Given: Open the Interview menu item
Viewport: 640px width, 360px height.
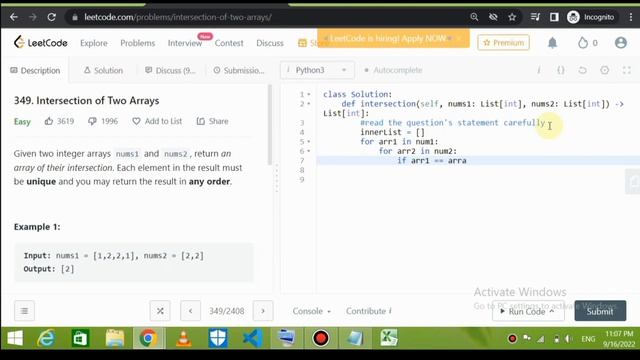Looking at the screenshot, I should [x=185, y=43].
